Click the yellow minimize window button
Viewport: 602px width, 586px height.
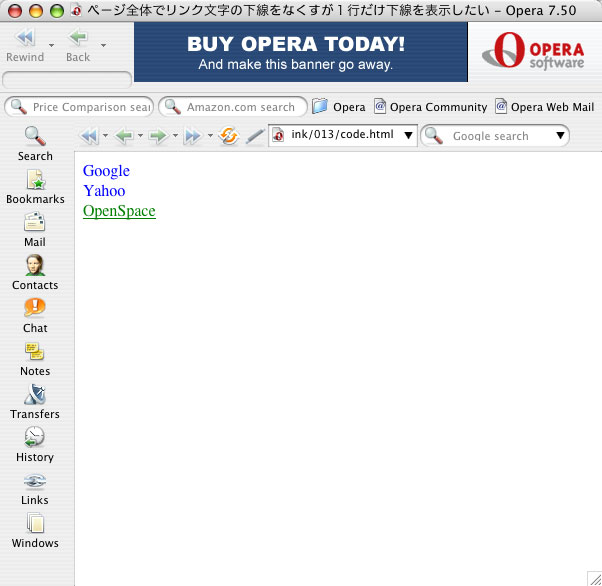[x=36, y=11]
